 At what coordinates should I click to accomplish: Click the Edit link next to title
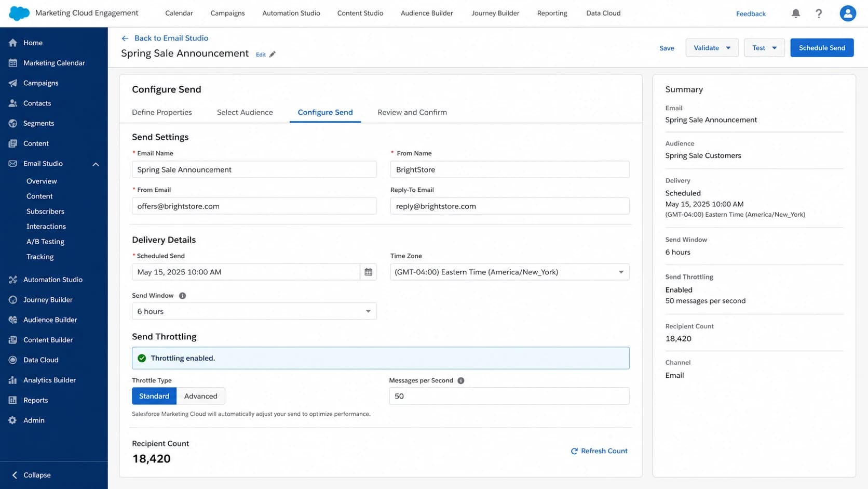tap(261, 55)
